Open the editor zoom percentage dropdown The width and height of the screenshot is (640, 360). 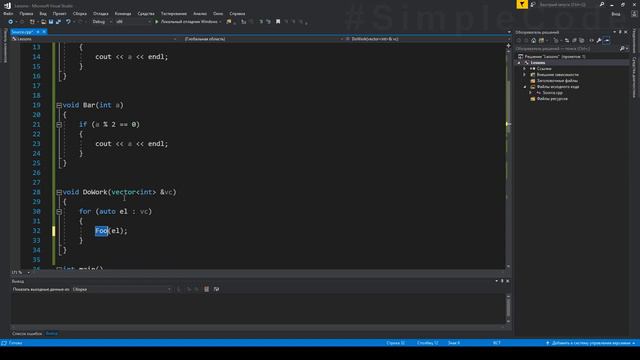20,272
